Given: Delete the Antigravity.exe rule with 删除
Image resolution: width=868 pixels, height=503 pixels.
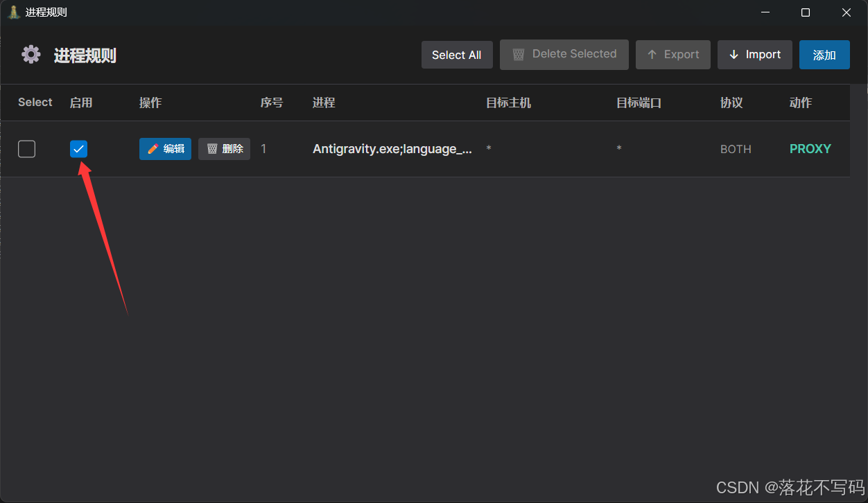Looking at the screenshot, I should pos(224,149).
